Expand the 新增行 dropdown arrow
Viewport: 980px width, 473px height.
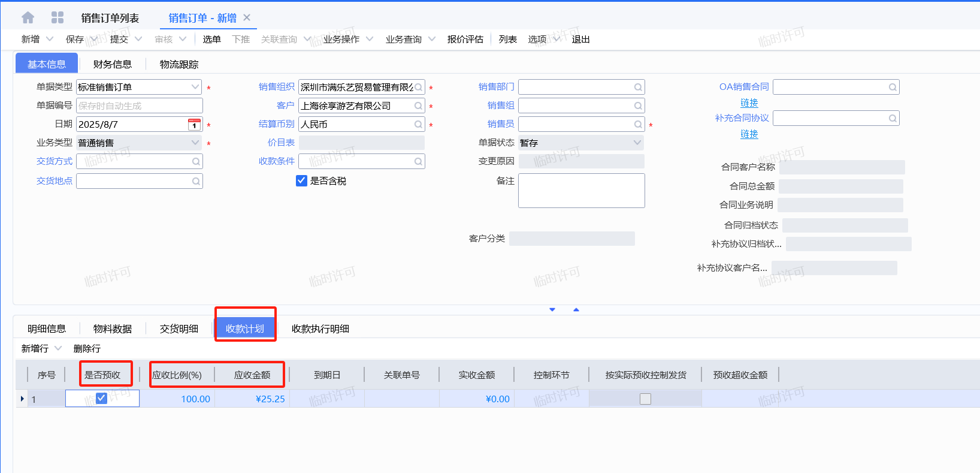coord(58,348)
